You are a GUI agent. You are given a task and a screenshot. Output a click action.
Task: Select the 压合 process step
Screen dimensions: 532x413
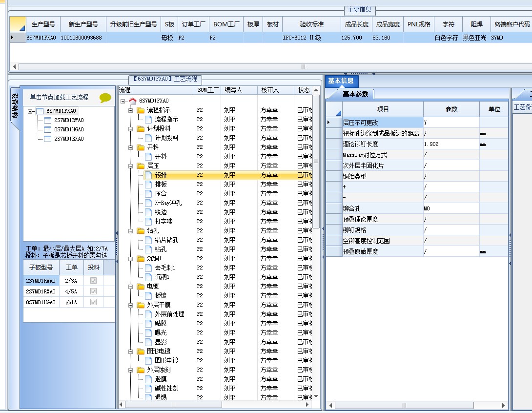[x=161, y=194]
